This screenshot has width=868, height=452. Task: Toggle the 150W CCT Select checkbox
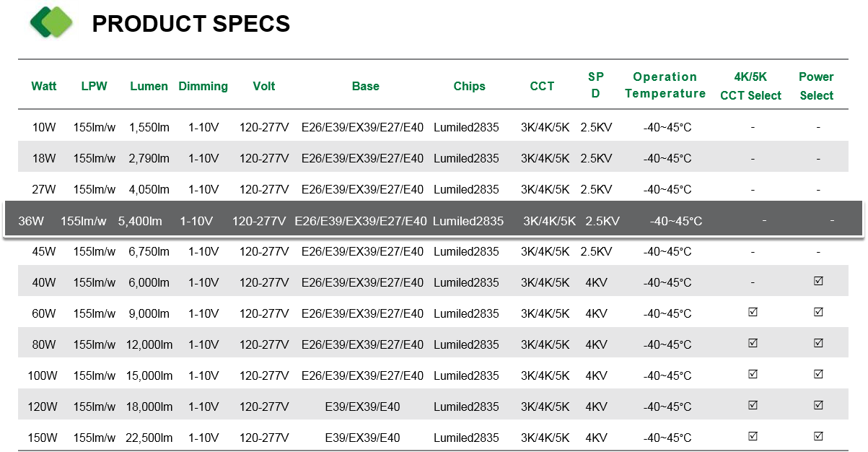pyautogui.click(x=753, y=437)
